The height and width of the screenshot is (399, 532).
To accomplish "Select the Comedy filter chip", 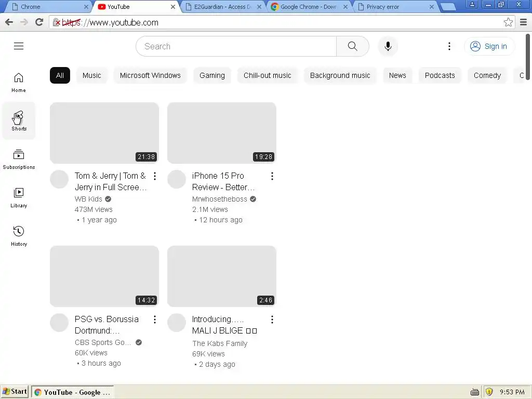I will point(487,75).
